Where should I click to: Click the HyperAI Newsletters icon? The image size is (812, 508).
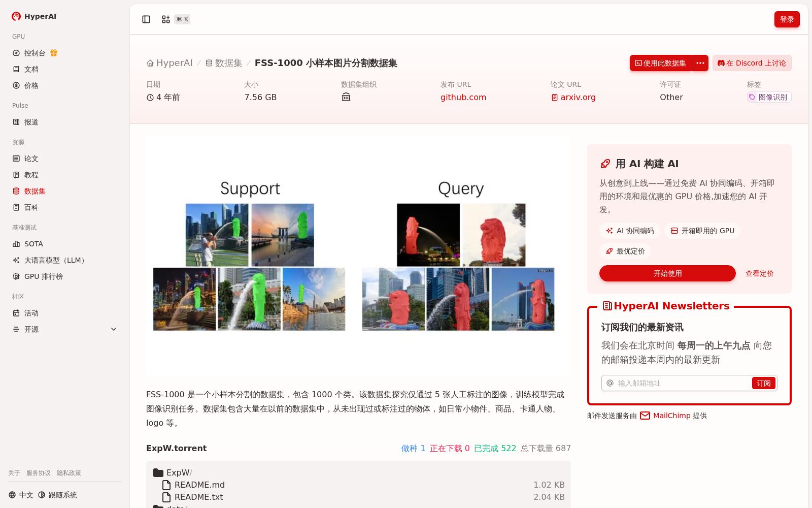pos(607,306)
